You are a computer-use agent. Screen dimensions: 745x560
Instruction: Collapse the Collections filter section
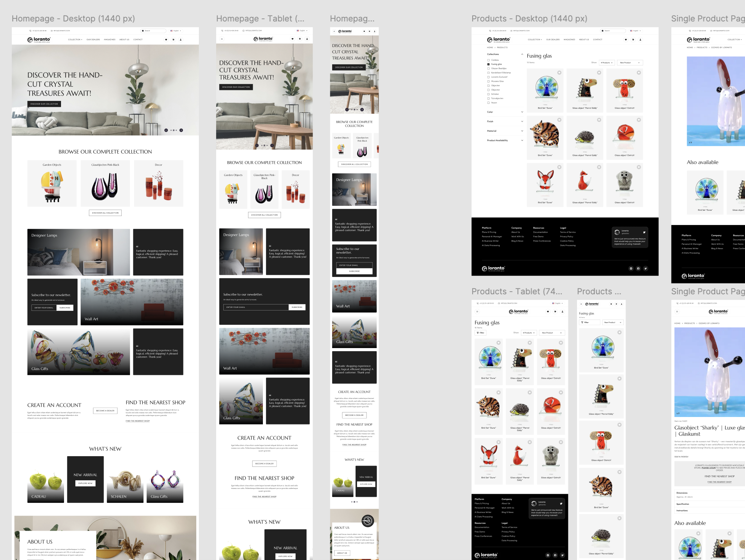pyautogui.click(x=522, y=54)
